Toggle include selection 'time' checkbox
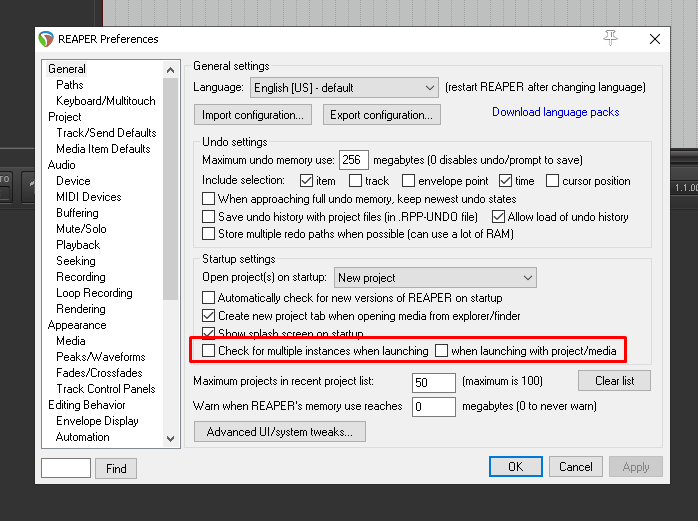The height and width of the screenshot is (521, 698). 505,181
